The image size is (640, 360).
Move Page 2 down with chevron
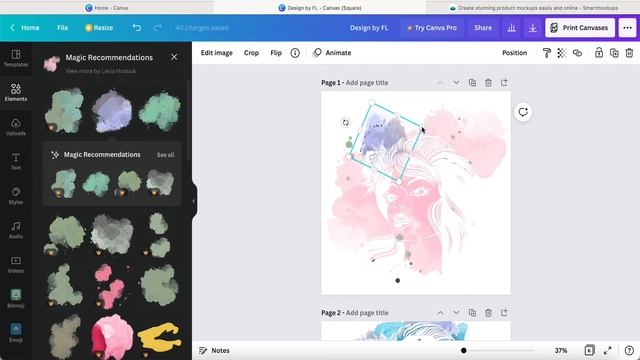click(x=456, y=313)
